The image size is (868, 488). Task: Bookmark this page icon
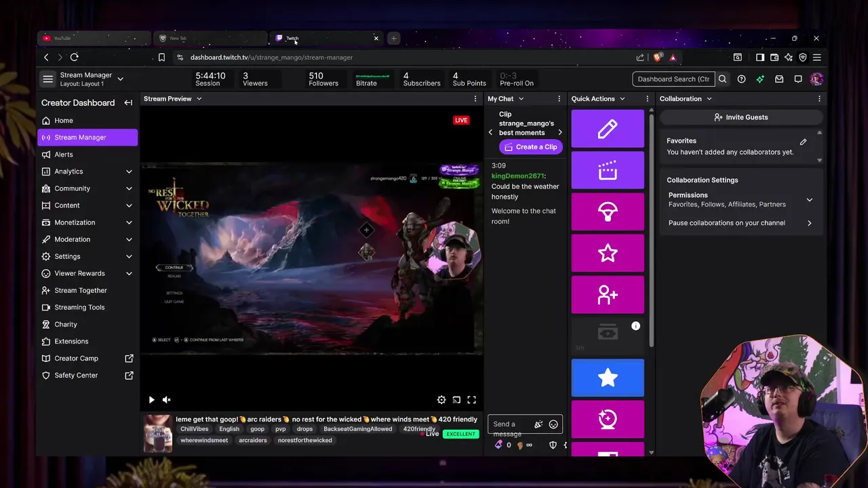coord(161,58)
